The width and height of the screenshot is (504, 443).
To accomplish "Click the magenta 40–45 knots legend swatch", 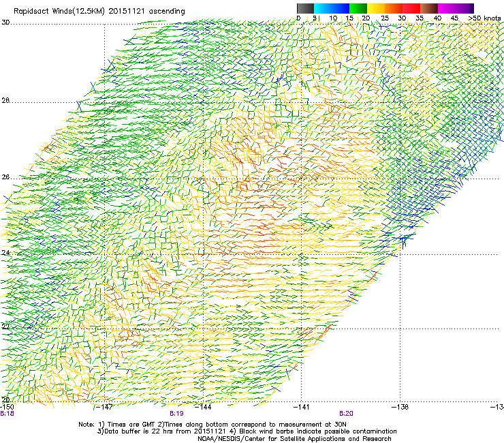I will (447, 8).
